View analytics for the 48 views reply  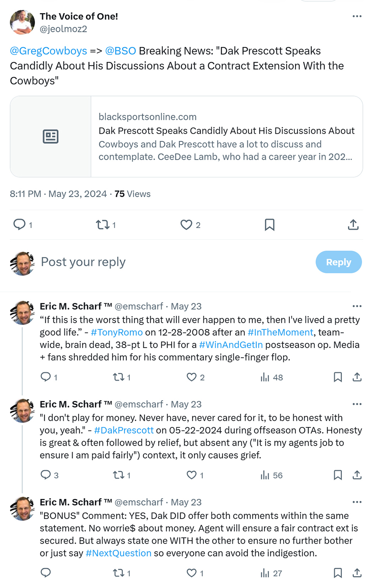tap(272, 377)
